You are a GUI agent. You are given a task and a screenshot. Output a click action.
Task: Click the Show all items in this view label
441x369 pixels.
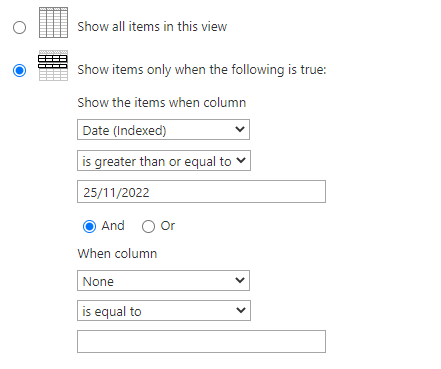coord(152,27)
